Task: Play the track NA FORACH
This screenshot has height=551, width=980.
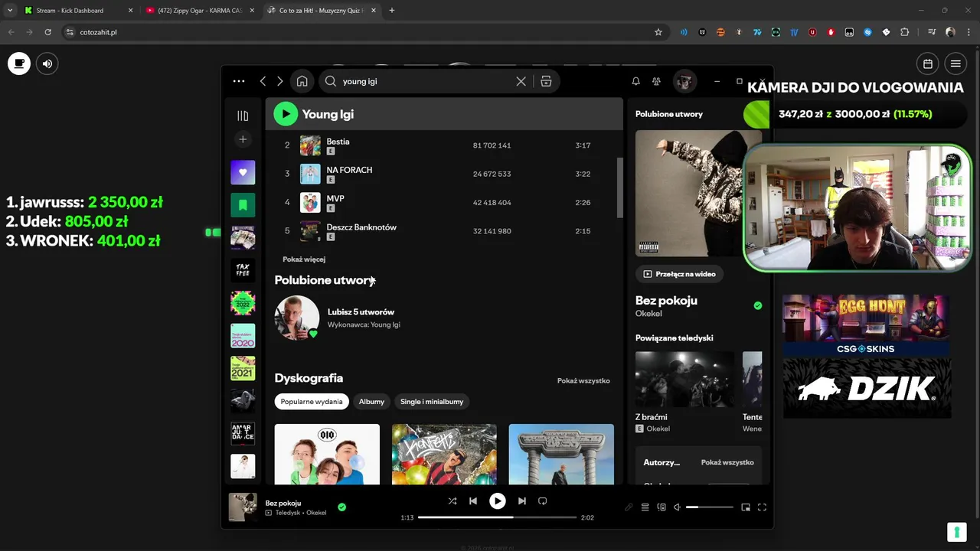Action: coord(444,174)
